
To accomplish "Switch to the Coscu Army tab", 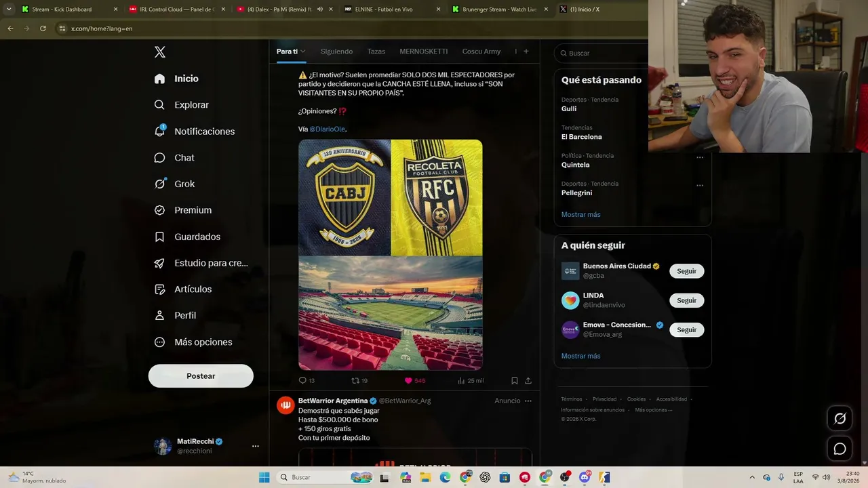I will (481, 52).
